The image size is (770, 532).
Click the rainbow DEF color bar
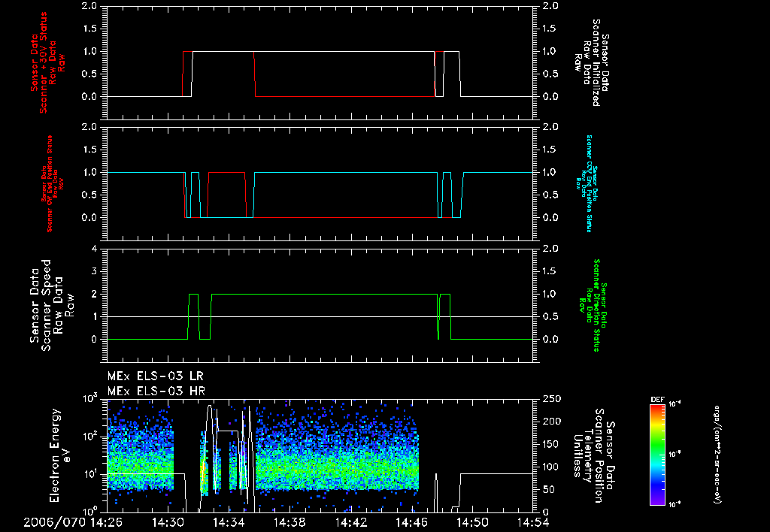657,455
